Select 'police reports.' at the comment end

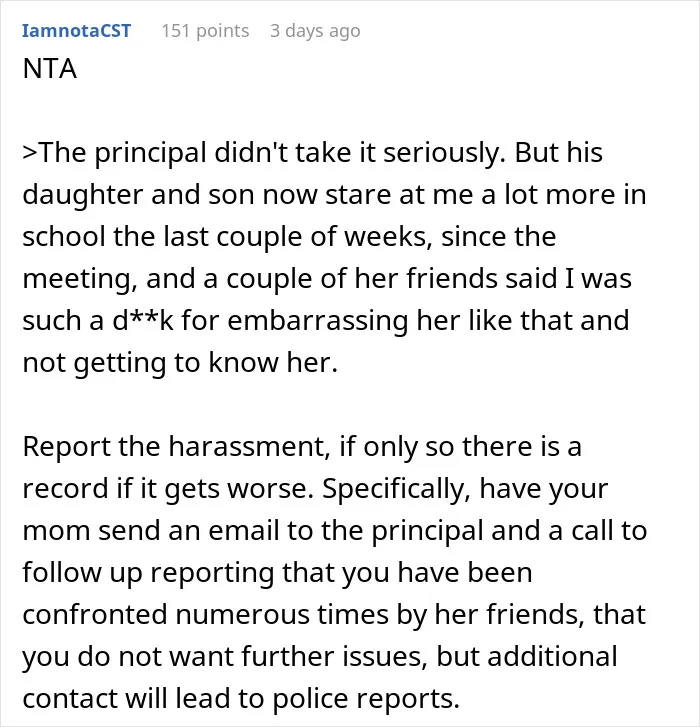[366, 699]
